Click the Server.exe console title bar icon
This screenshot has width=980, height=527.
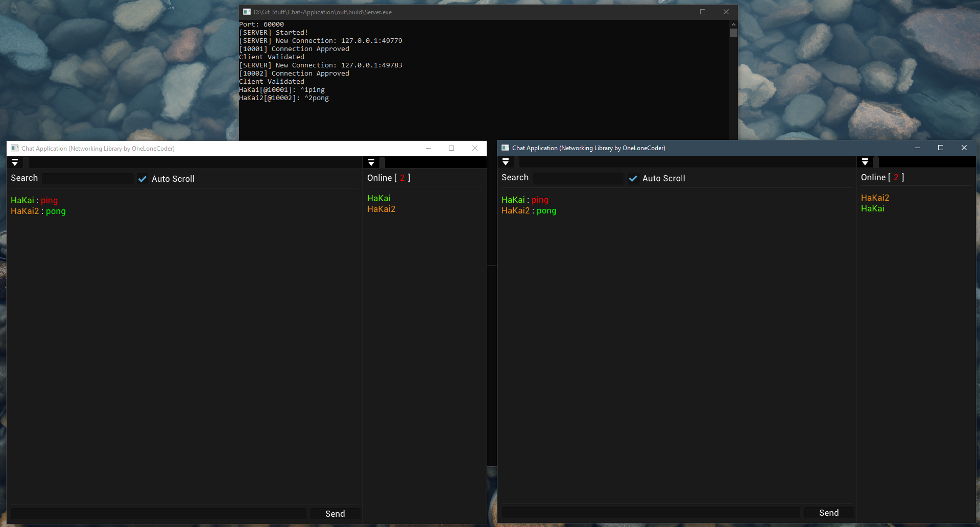pos(247,12)
